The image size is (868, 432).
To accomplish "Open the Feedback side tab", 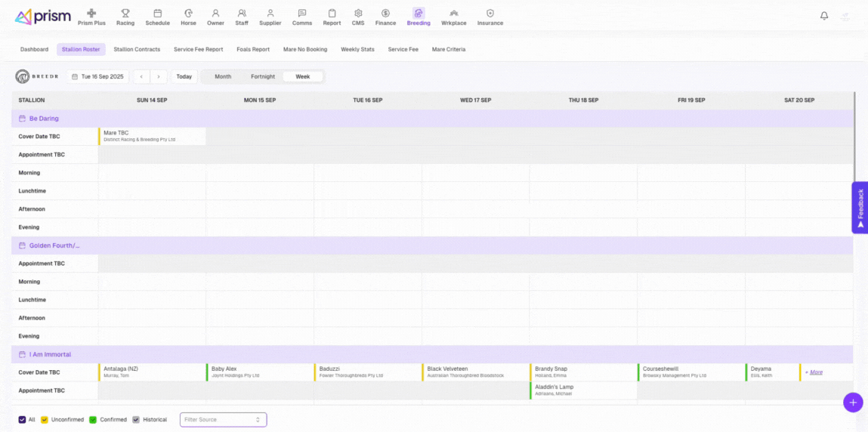I will pos(860,208).
